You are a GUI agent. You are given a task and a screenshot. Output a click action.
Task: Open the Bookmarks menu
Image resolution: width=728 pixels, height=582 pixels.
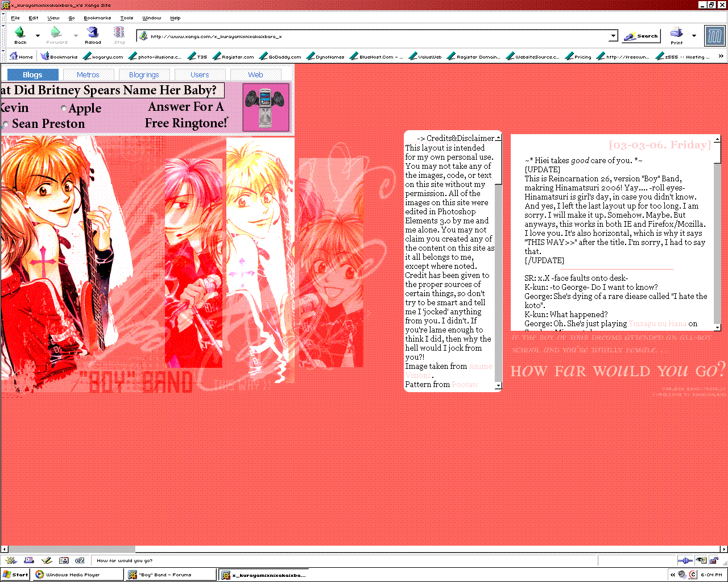click(x=97, y=18)
